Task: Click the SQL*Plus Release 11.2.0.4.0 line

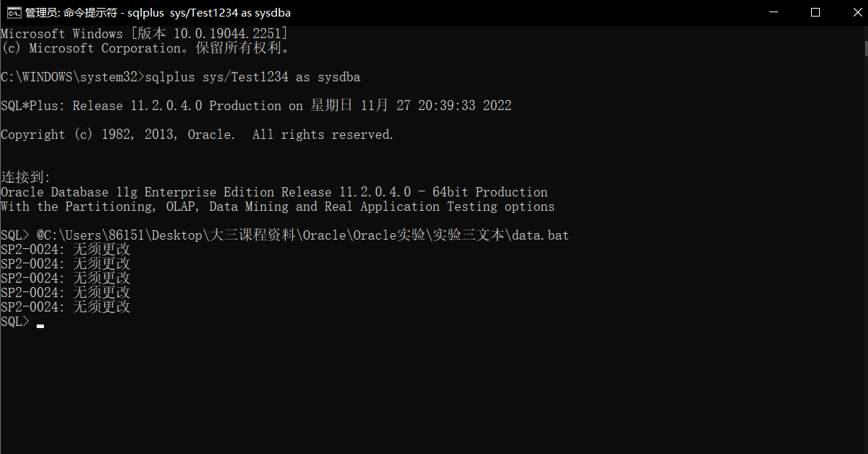Action: click(x=256, y=106)
